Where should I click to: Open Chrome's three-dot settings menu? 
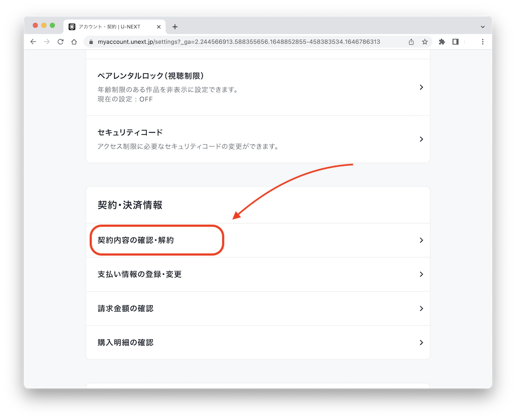click(x=483, y=42)
